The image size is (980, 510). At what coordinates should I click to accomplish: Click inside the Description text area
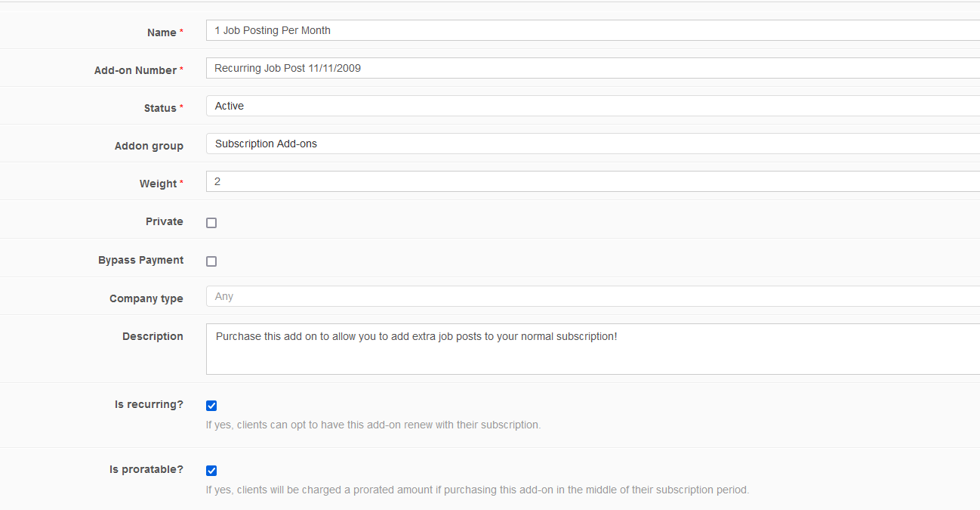click(593, 349)
